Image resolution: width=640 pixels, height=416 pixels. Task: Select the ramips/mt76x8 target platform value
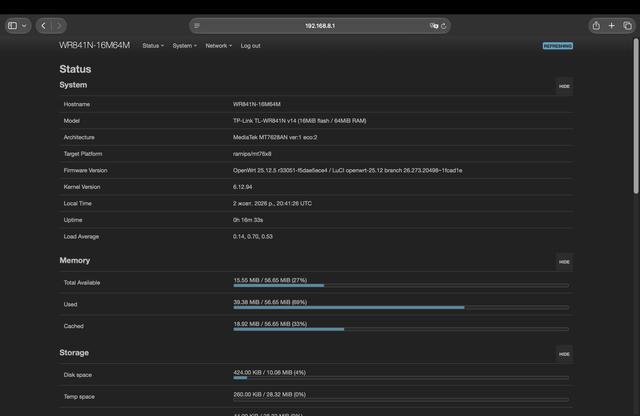pyautogui.click(x=252, y=154)
